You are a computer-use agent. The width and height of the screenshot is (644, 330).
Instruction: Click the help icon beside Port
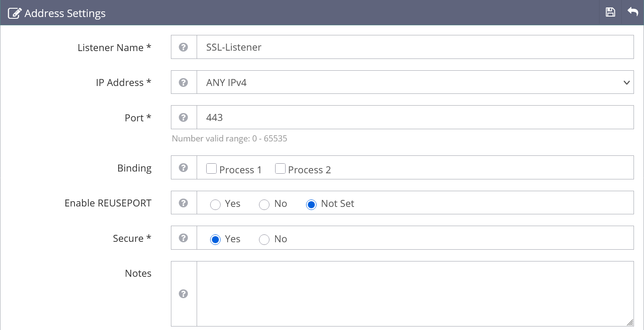(x=184, y=117)
